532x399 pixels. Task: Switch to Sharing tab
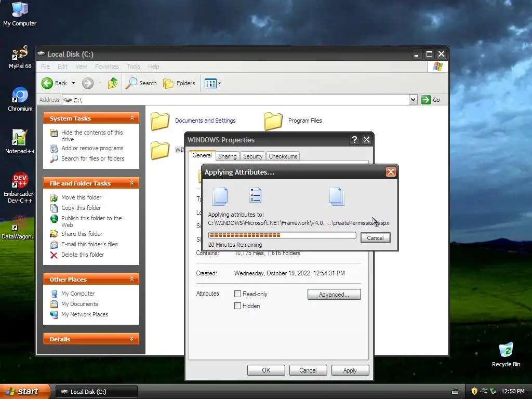228,156
